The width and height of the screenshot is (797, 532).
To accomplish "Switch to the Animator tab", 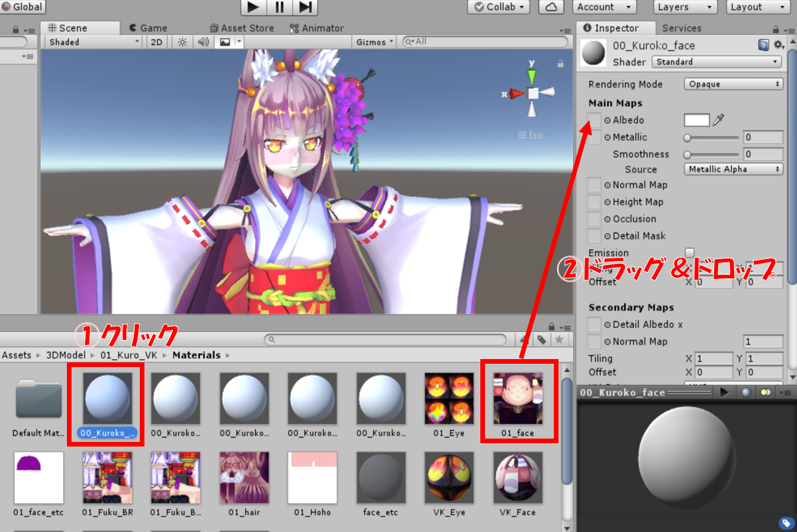I will 317,28.
